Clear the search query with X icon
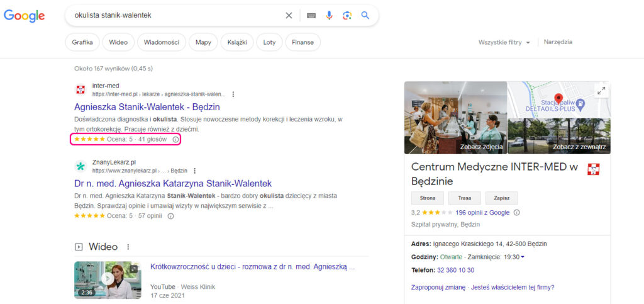Image resolution: width=644 pixels, height=304 pixels. coord(289,16)
